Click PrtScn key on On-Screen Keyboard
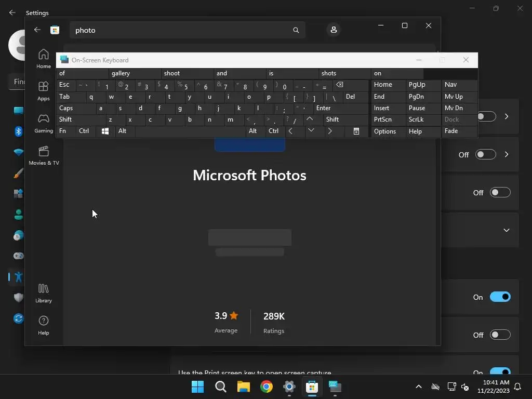 [388, 119]
